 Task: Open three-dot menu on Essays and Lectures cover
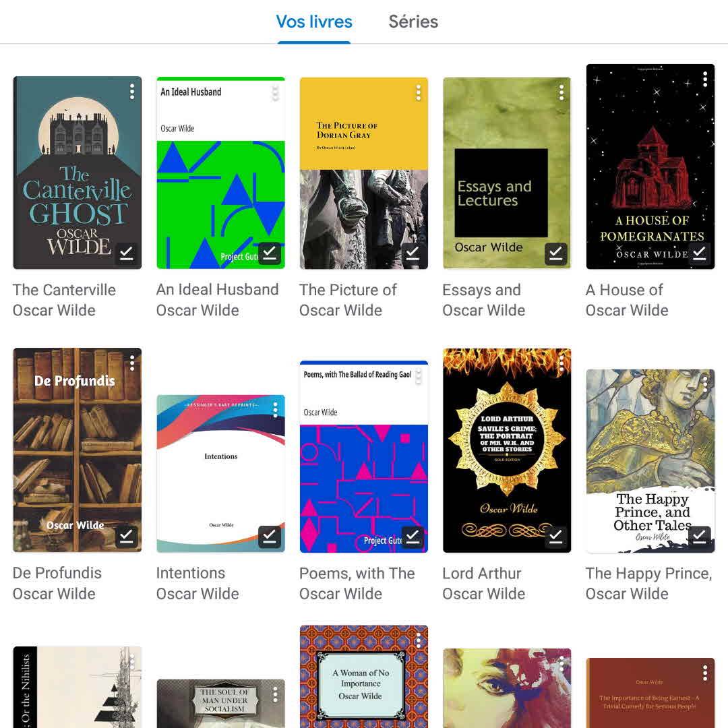point(562,93)
